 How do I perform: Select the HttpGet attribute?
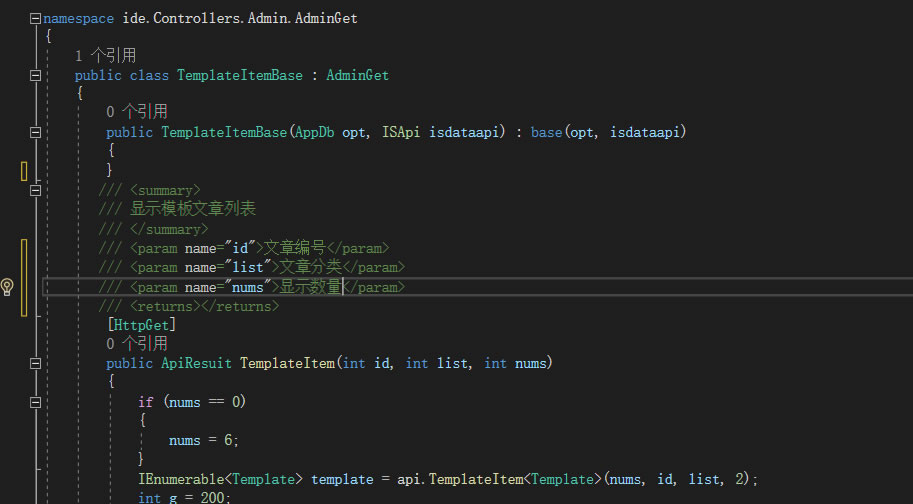141,325
